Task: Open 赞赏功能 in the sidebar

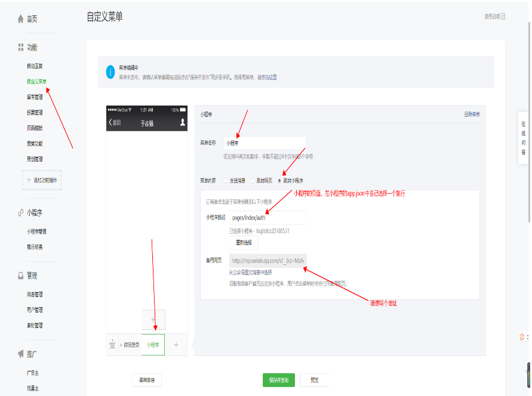Action: click(35, 144)
